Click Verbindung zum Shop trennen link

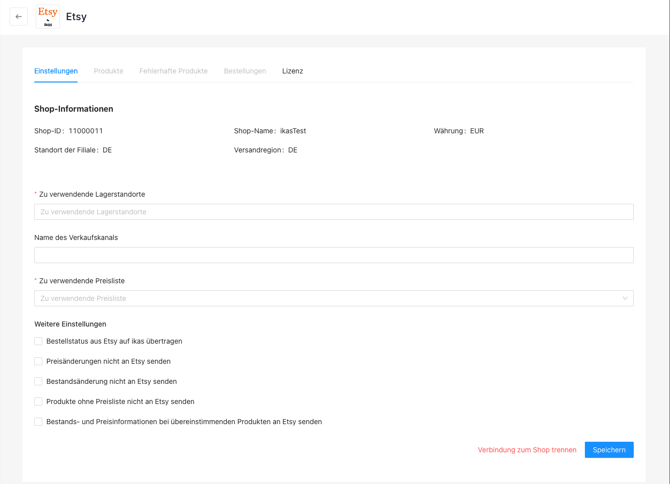[527, 450]
